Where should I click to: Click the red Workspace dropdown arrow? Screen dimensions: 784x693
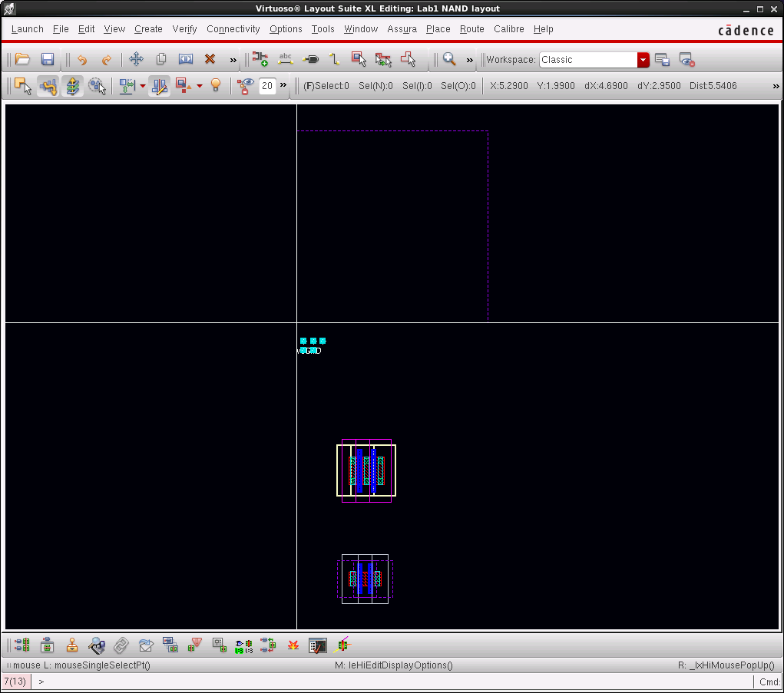click(x=643, y=60)
